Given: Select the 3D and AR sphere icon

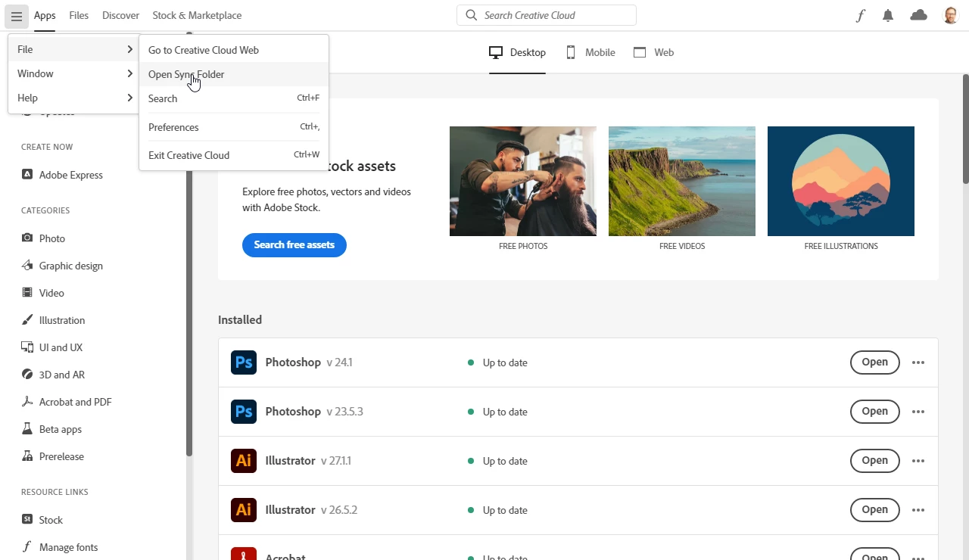Looking at the screenshot, I should point(27,375).
